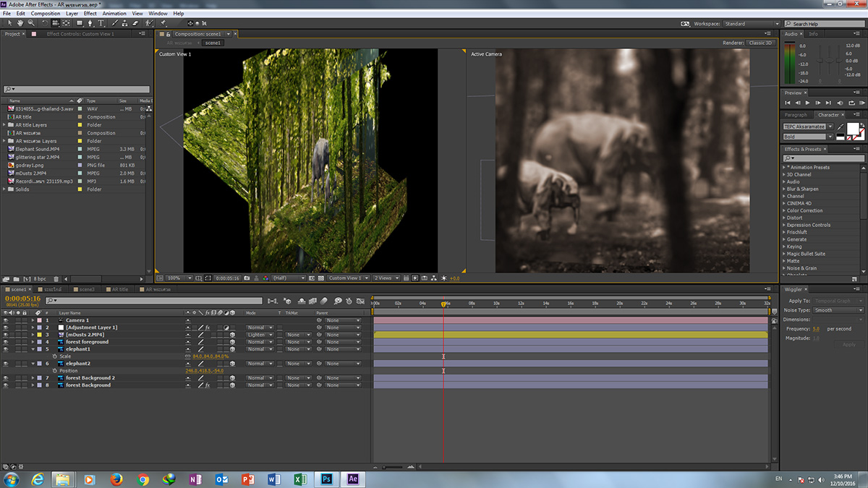Toggle Position stopwatch for elephant2
The width and height of the screenshot is (868, 488).
coord(54,371)
